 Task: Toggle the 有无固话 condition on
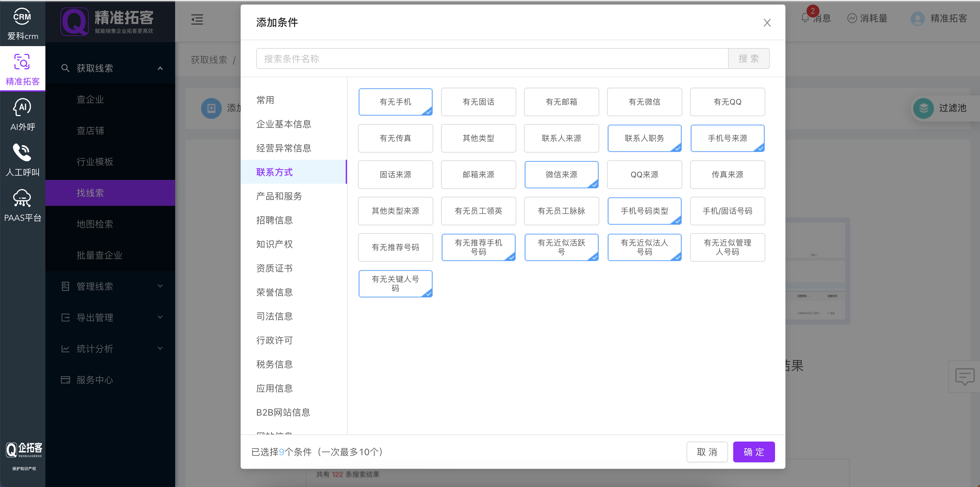point(478,102)
